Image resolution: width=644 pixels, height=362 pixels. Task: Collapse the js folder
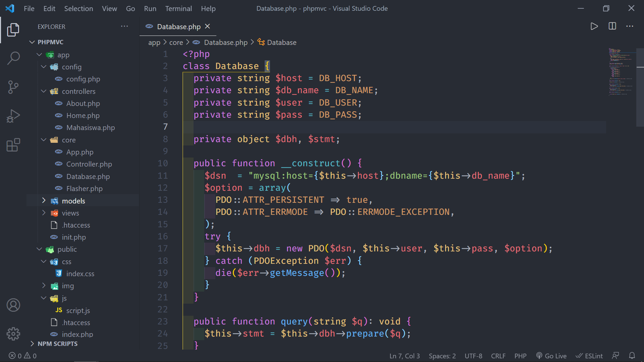click(x=44, y=298)
